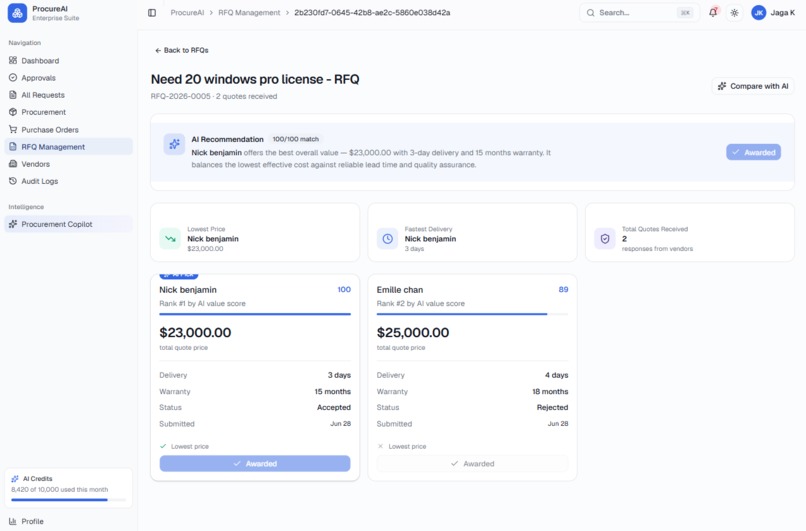The height and width of the screenshot is (531, 806).
Task: Click the Vendors store icon
Action: click(13, 164)
